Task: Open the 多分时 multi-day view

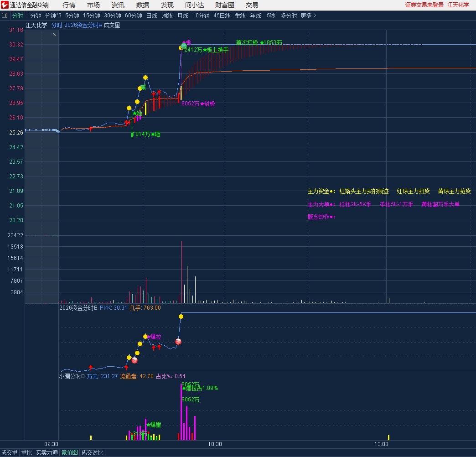Action: click(288, 16)
